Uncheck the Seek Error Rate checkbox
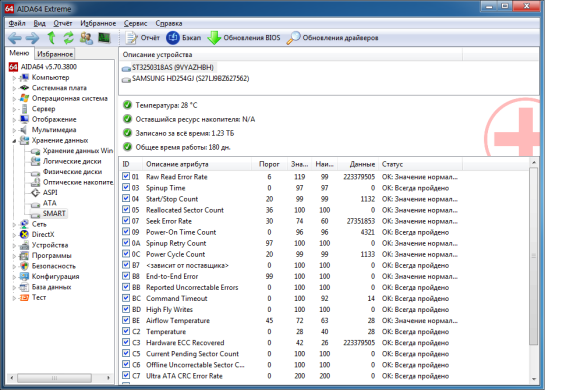587x390 pixels. (x=126, y=220)
